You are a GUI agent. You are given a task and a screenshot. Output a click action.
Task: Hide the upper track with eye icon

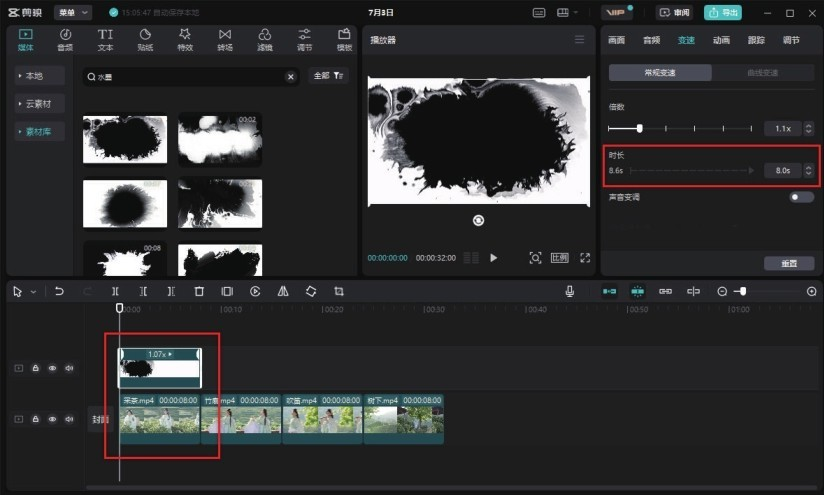[53, 368]
